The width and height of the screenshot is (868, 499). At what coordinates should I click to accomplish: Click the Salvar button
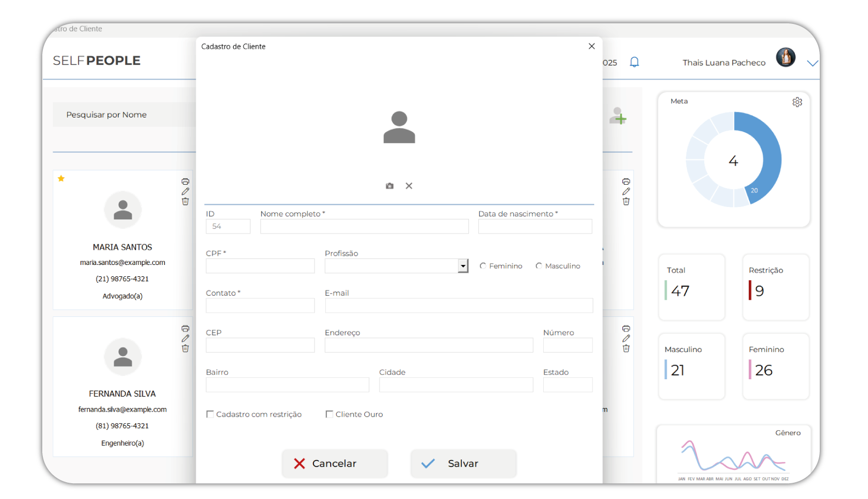click(x=463, y=463)
